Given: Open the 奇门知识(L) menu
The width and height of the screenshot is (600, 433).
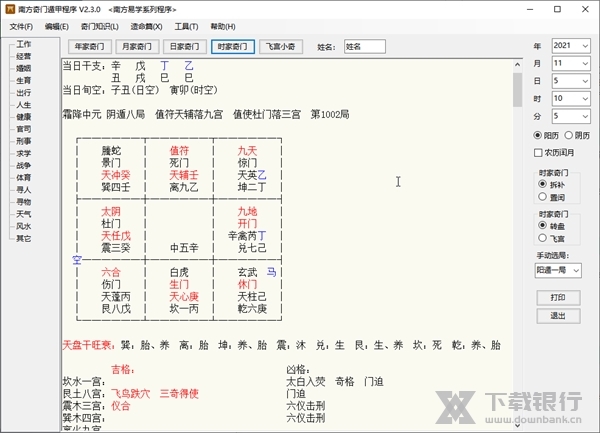Looking at the screenshot, I should 99,27.
